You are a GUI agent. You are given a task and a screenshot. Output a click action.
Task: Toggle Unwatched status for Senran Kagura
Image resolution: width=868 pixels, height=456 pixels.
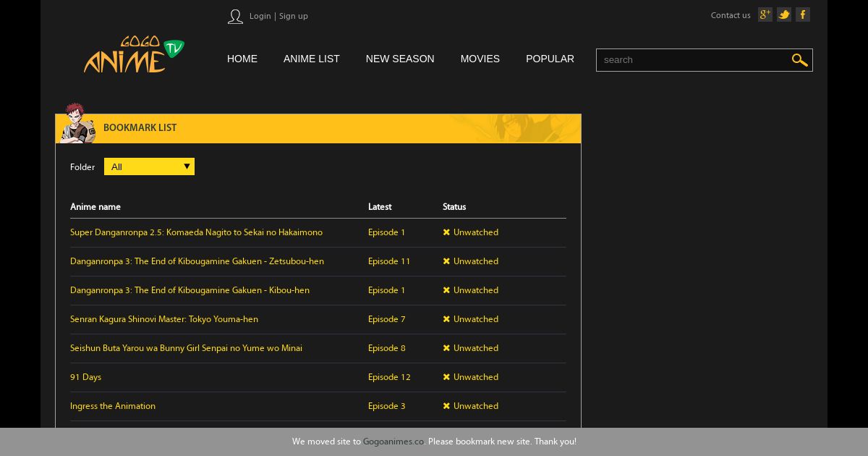pyautogui.click(x=476, y=319)
